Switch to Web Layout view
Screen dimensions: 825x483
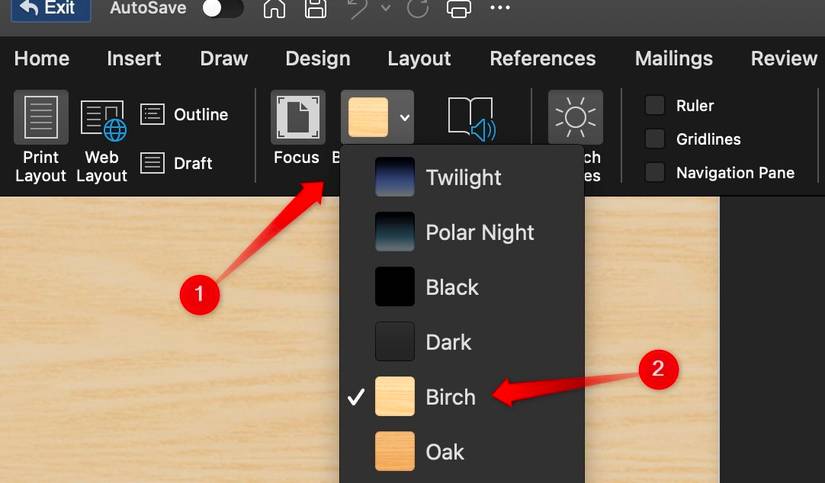pyautogui.click(x=102, y=138)
